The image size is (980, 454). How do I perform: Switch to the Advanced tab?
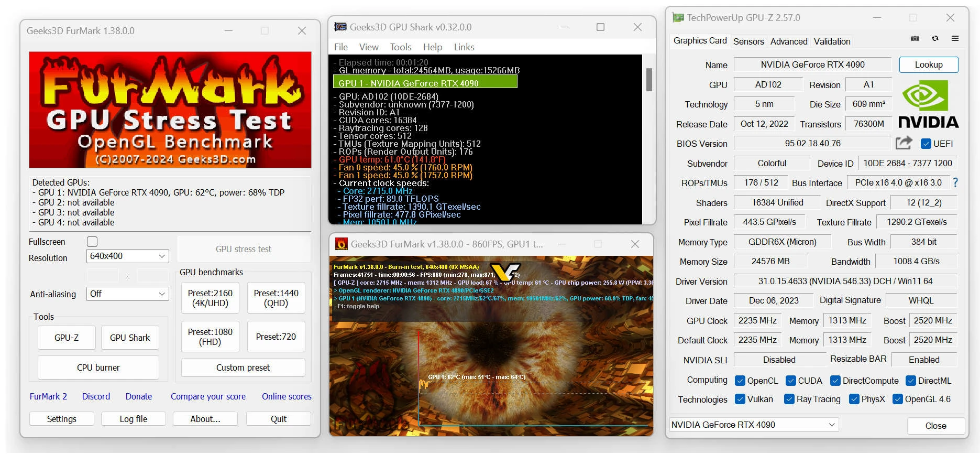(x=788, y=41)
